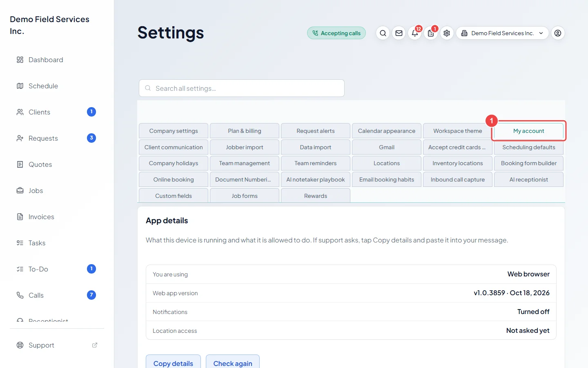Open the Calendar appearance tab
Screen dimensions: 588x368
click(x=387, y=131)
